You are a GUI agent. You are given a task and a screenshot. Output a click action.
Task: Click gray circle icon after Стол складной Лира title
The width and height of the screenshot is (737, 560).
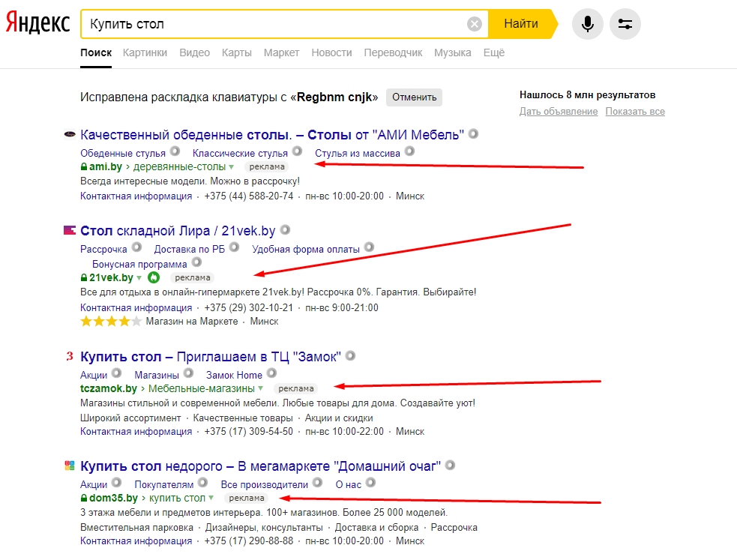[x=285, y=229]
